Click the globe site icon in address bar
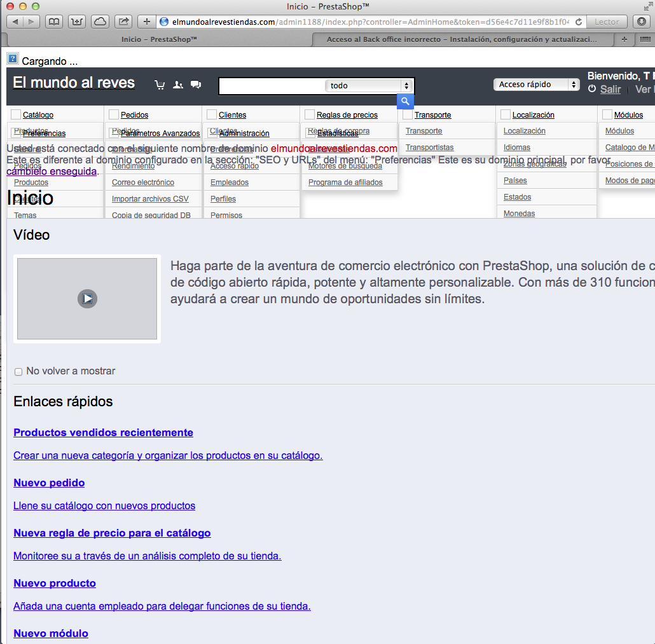The width and height of the screenshot is (655, 644). click(164, 22)
